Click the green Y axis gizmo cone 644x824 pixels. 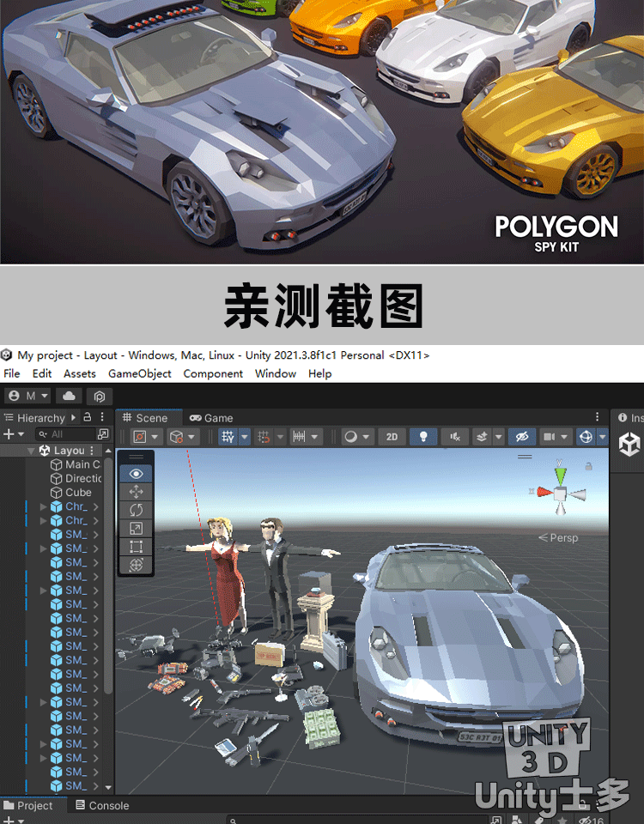click(x=561, y=475)
